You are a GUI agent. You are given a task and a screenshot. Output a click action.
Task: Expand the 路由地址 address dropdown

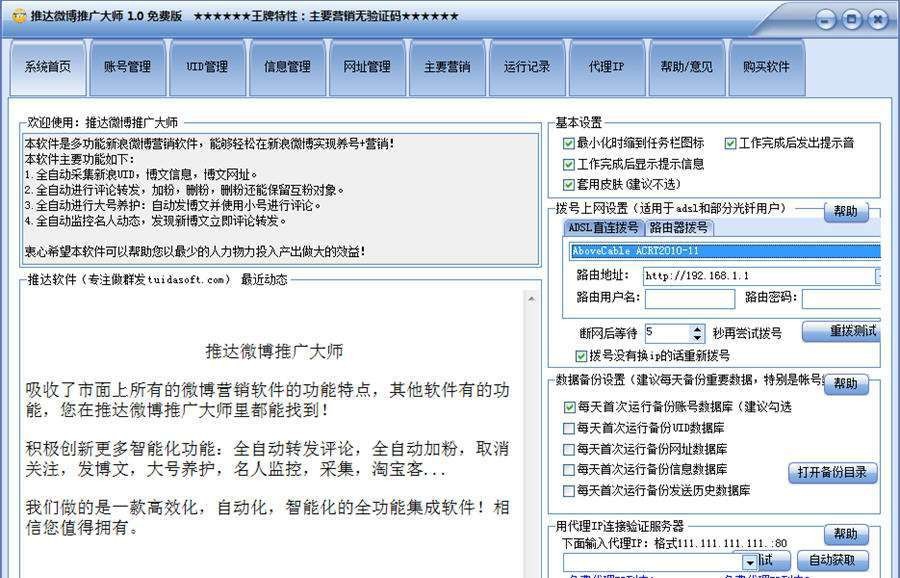pos(879,276)
